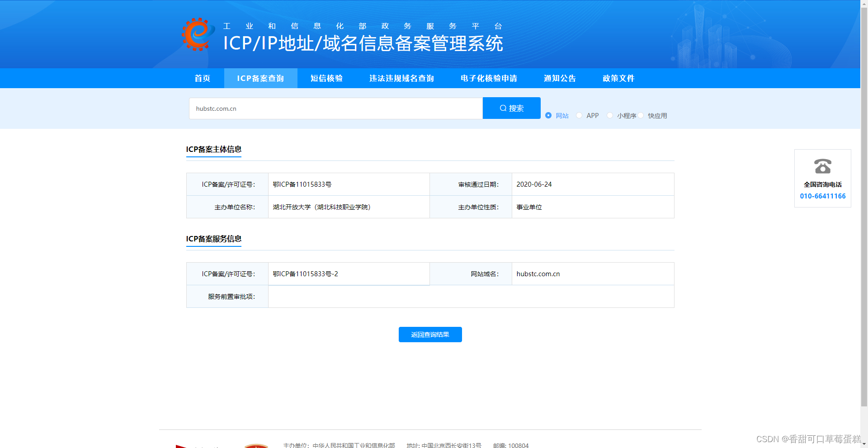
Task: Click the 返回查询结果 return button
Action: [430, 335]
